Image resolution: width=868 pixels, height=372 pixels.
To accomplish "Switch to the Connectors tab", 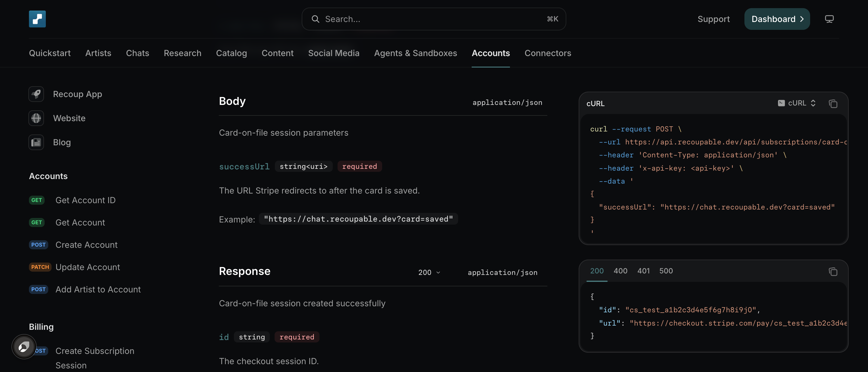I will coord(548,53).
